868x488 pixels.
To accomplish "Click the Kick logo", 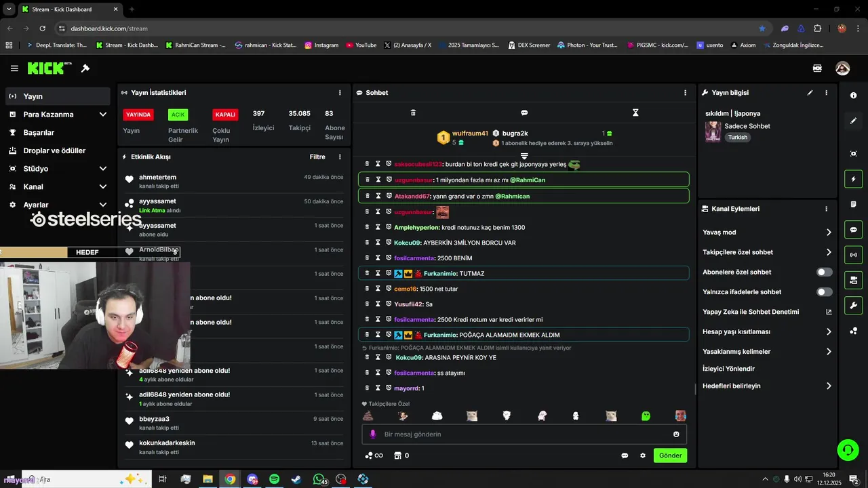I will [x=49, y=68].
